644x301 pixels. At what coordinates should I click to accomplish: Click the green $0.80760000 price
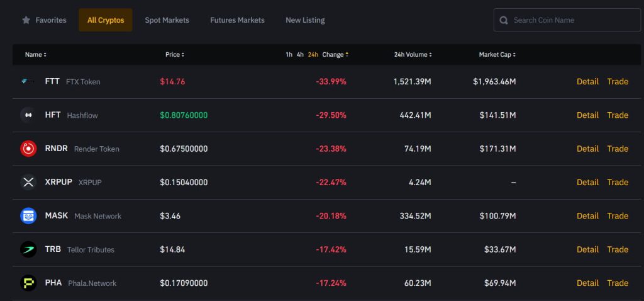click(184, 115)
